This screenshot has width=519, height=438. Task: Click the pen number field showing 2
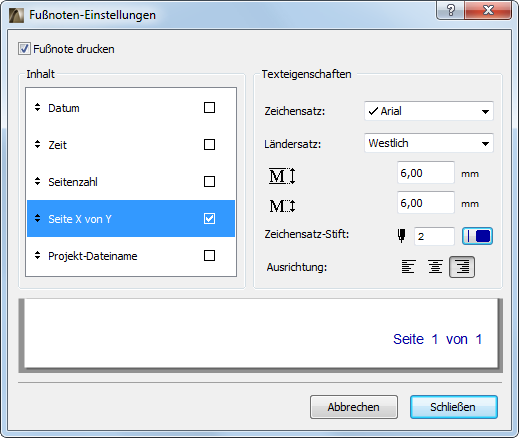434,236
